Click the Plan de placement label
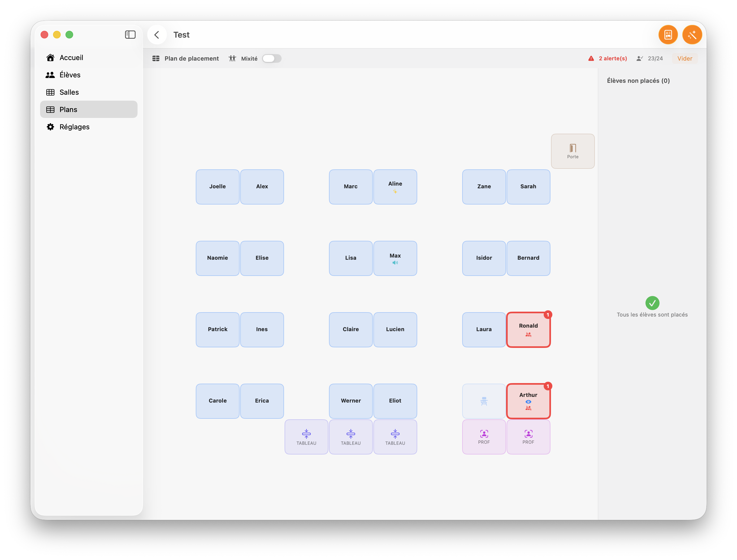737x560 pixels. tap(191, 58)
